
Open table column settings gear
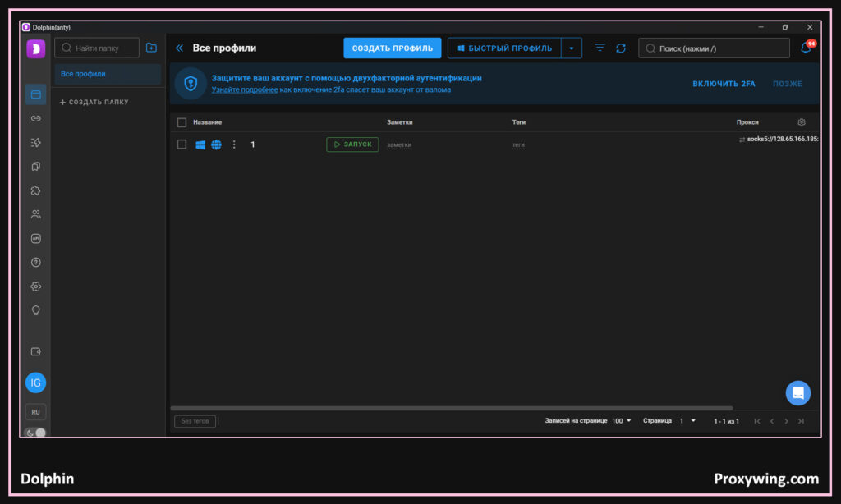point(802,122)
